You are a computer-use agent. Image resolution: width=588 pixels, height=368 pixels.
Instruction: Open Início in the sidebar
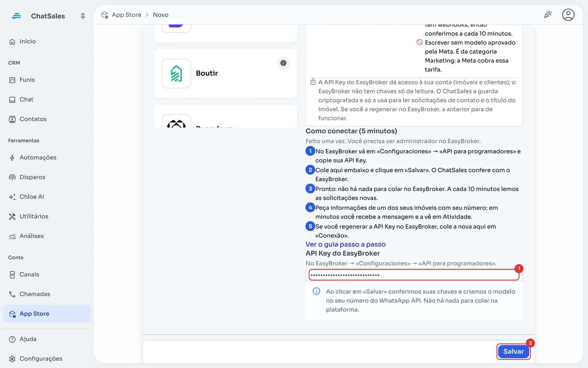[47, 42]
